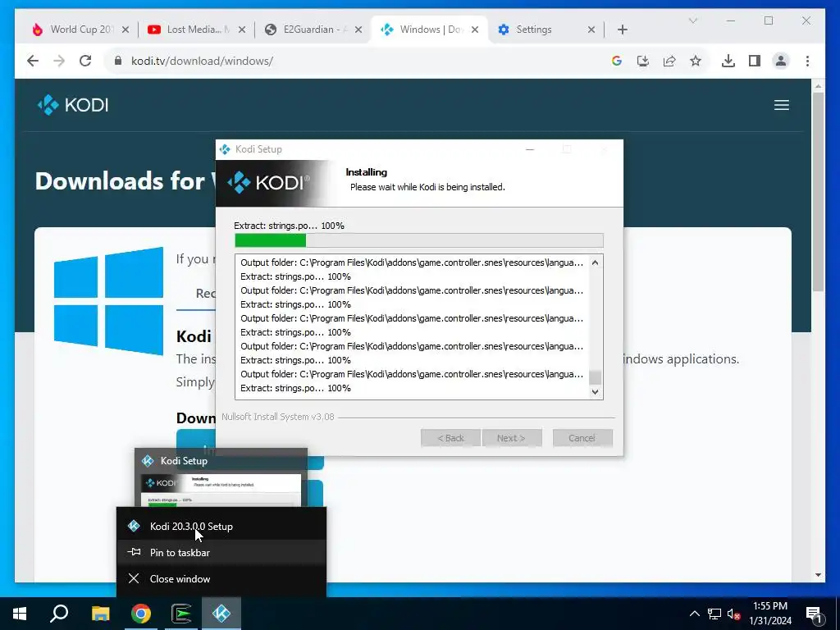
Task: Open Chrome three-dot menu
Action: click(807, 61)
